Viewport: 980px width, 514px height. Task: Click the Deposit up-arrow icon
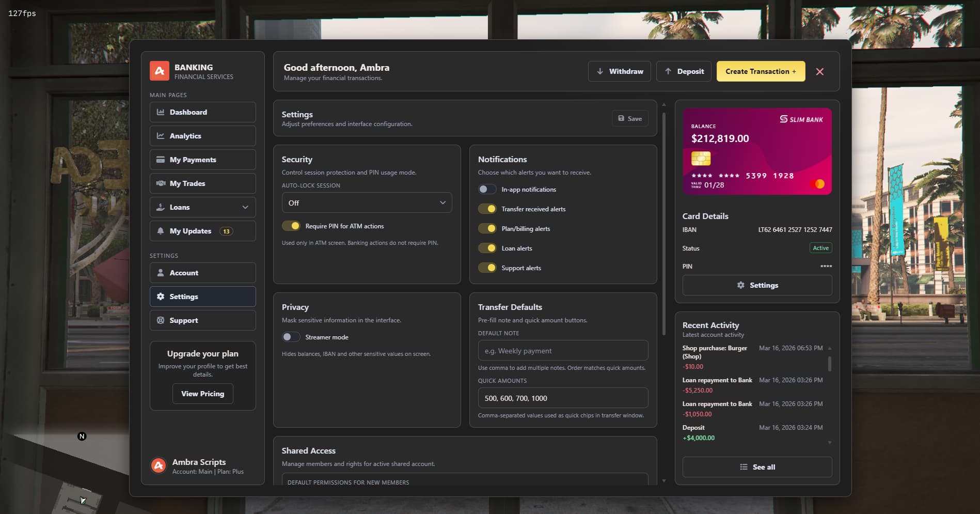pos(668,71)
